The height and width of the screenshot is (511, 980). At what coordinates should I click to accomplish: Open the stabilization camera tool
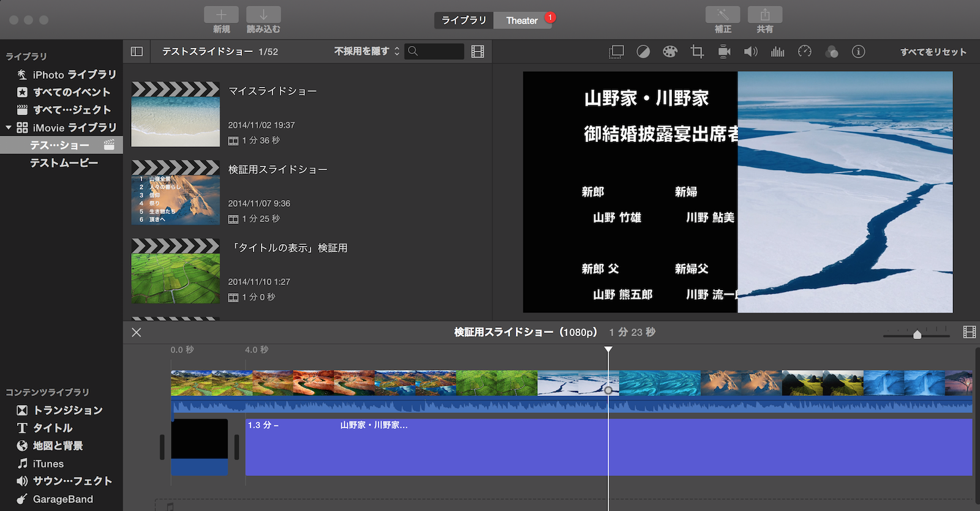(724, 52)
